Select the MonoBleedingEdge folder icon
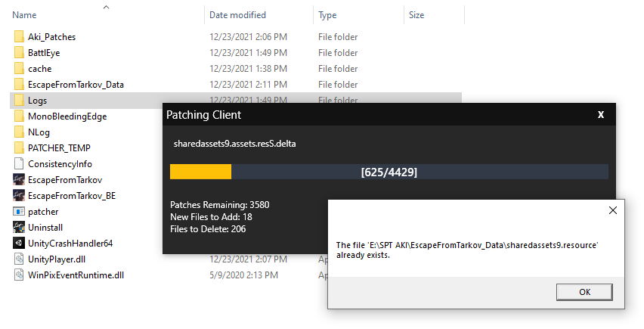Viewport: 644px width, 329px height. point(19,116)
